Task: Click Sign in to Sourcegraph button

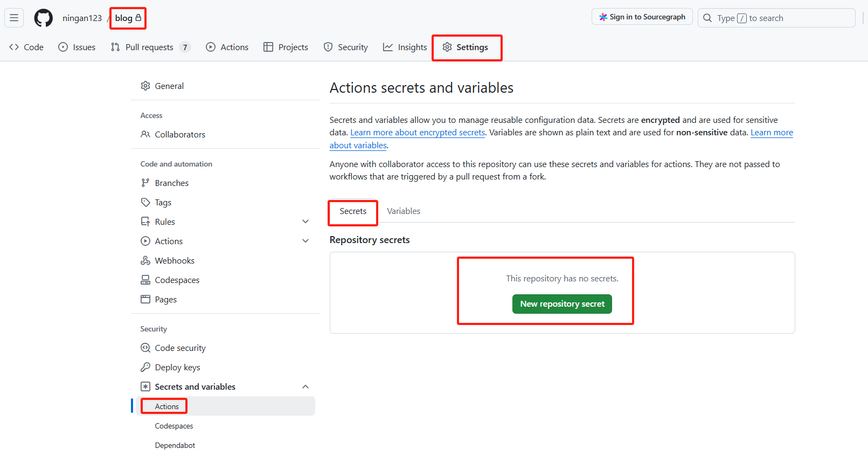Action: [642, 17]
